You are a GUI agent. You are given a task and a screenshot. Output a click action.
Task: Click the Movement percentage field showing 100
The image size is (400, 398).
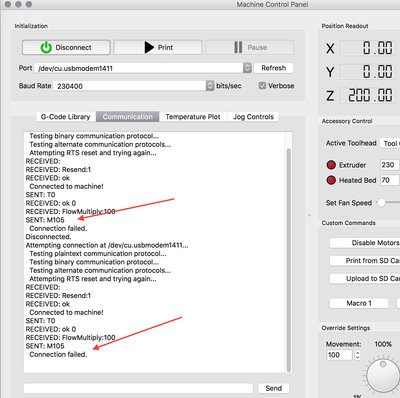pos(339,355)
